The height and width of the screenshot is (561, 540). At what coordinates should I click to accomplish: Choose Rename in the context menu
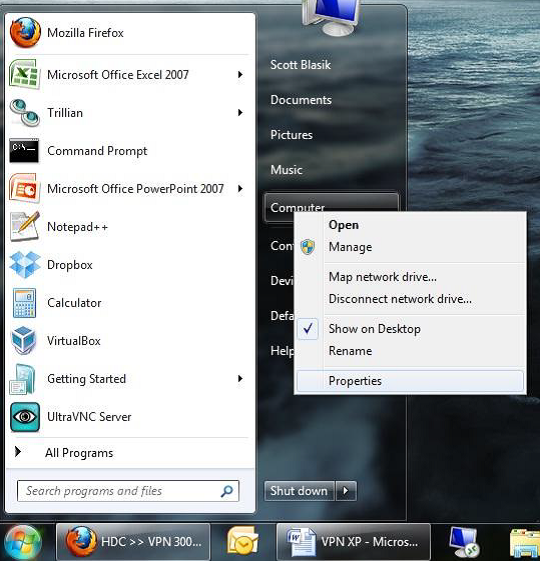[350, 351]
